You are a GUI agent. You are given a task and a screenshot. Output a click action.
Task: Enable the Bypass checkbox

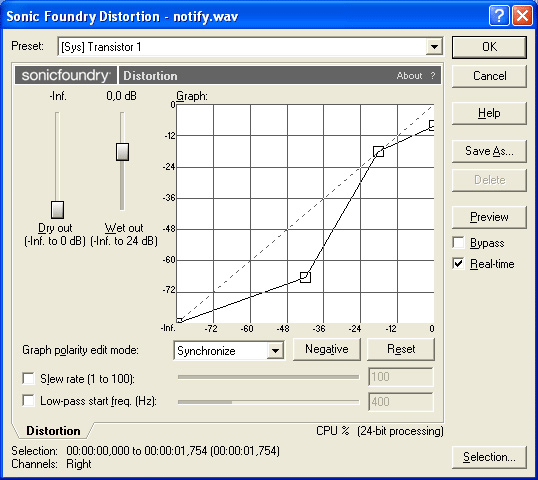pos(459,243)
